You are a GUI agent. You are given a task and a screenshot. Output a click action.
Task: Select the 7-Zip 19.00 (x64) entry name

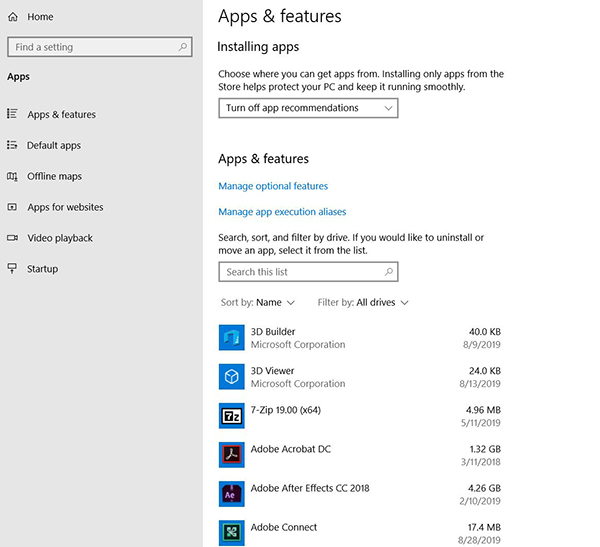[x=286, y=410]
